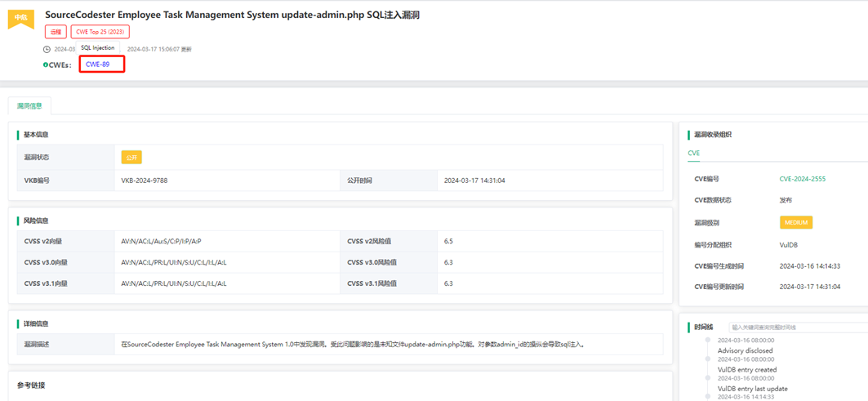868x401 pixels.
Task: Click the vulnerability description text
Action: tap(354, 344)
